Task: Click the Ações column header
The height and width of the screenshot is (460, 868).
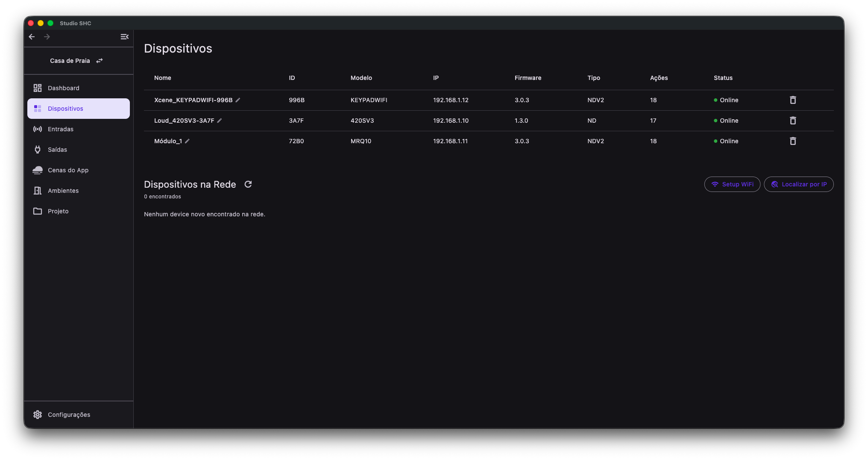Action: tap(659, 78)
